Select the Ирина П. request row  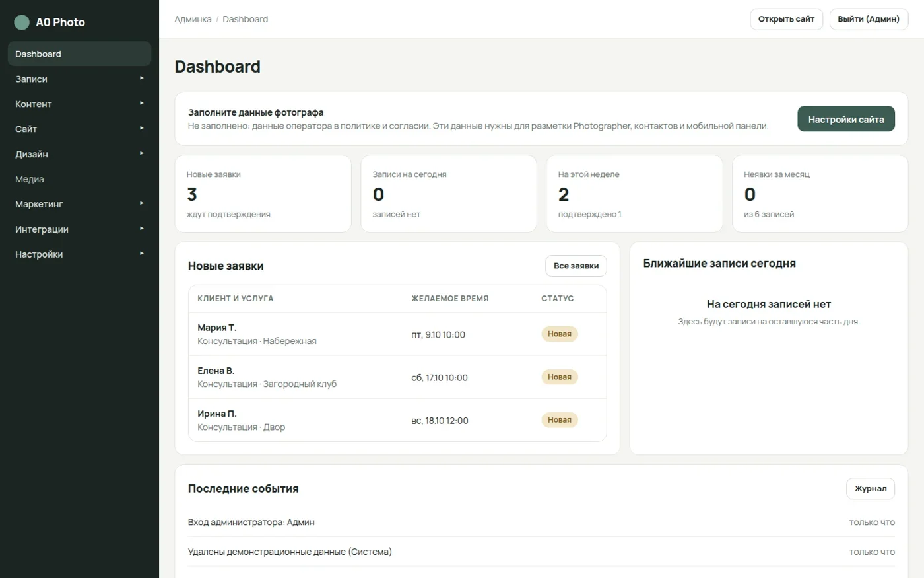(397, 420)
